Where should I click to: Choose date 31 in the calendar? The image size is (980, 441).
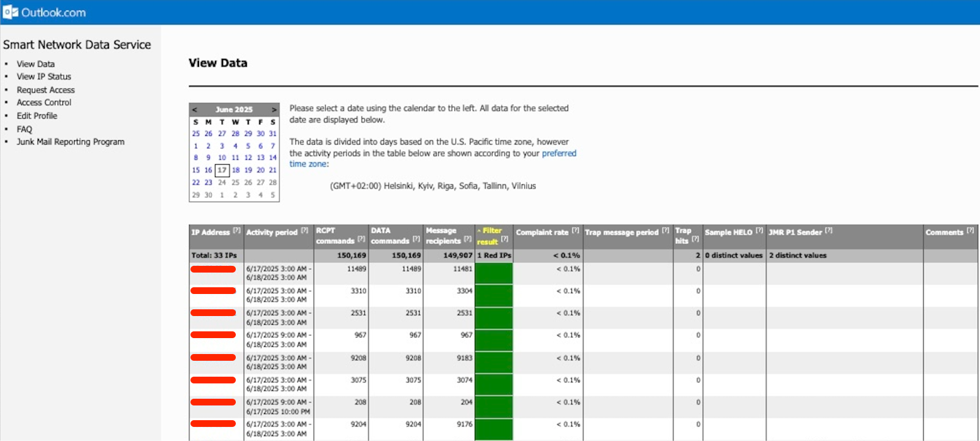point(273,134)
